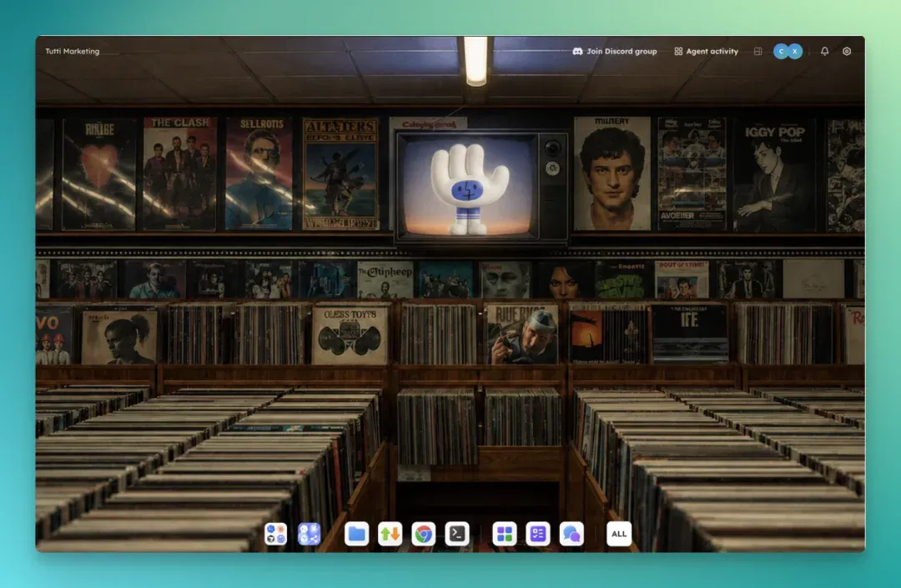
Task: Open the chat bubbles messaging app
Action: coord(571,534)
